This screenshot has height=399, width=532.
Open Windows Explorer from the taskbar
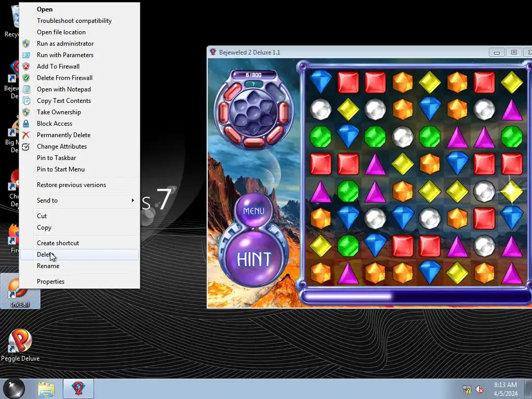pyautogui.click(x=46, y=389)
